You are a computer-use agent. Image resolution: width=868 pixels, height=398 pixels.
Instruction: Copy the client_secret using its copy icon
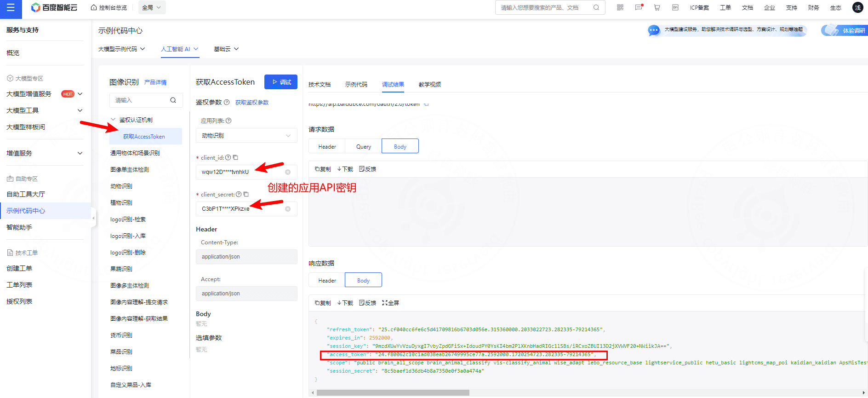246,194
